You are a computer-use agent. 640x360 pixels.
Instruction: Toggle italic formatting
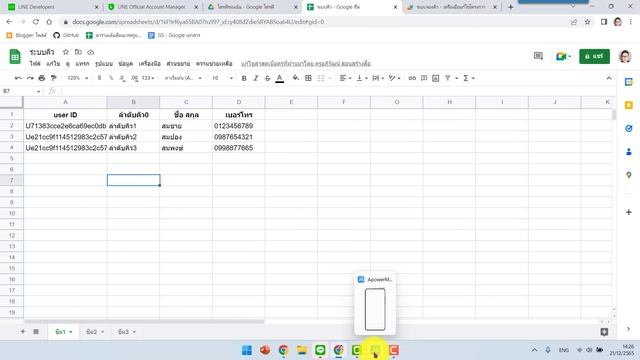(256, 78)
